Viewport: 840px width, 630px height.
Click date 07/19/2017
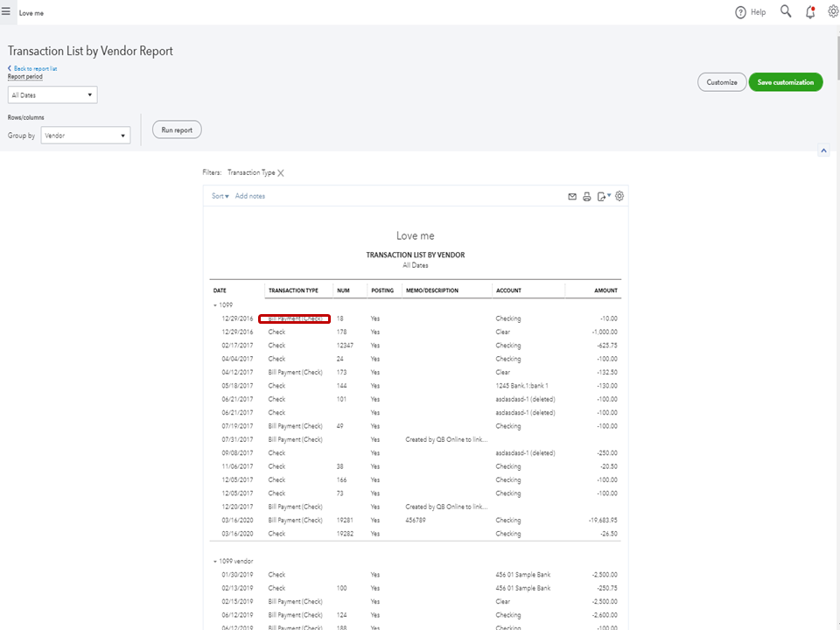(x=237, y=426)
